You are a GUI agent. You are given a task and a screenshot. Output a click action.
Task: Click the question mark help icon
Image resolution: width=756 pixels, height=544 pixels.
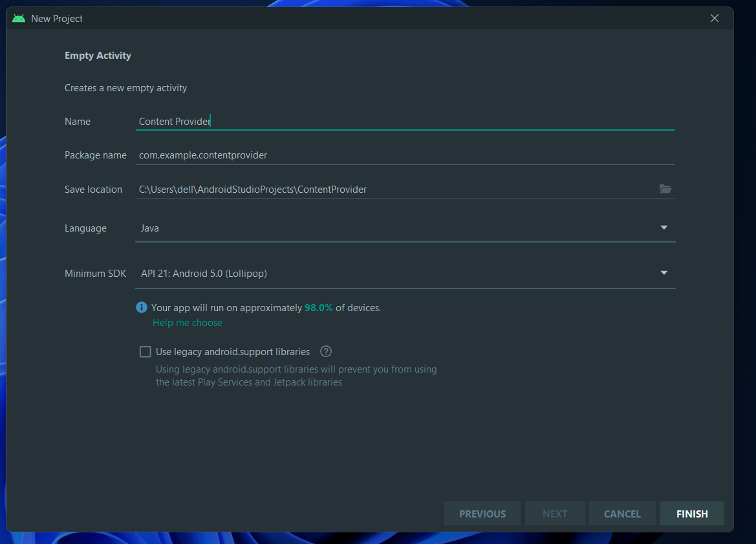tap(325, 351)
